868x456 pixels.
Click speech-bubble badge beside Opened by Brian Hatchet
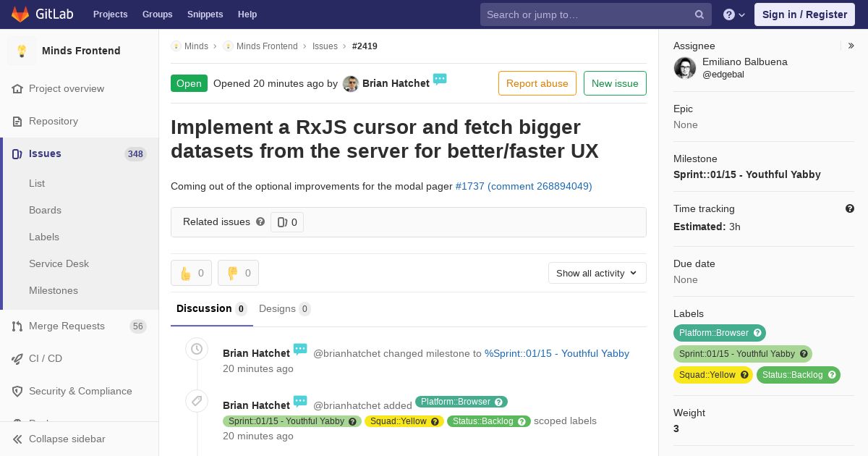(440, 79)
